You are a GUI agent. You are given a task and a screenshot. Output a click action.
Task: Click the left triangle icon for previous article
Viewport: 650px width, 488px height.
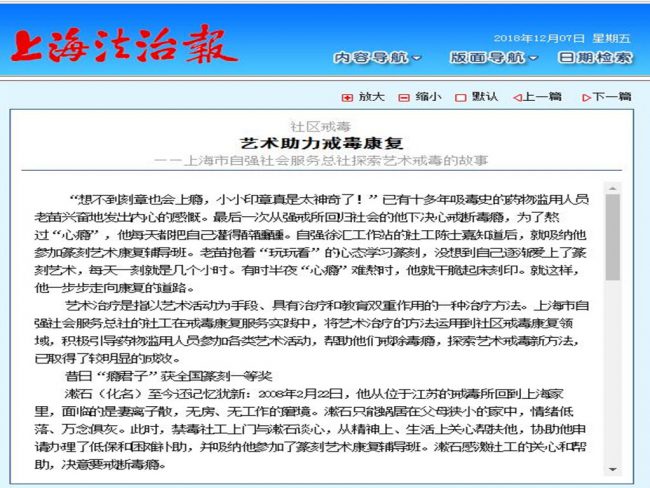[x=517, y=97]
